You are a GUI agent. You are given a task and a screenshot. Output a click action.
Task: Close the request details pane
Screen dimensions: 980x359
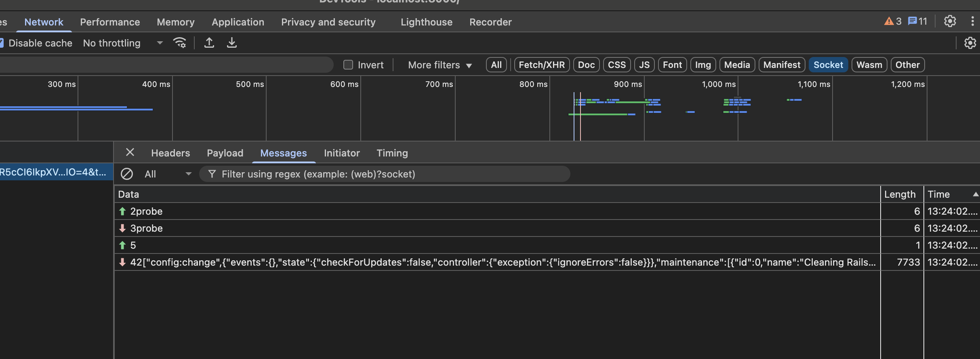pyautogui.click(x=130, y=152)
